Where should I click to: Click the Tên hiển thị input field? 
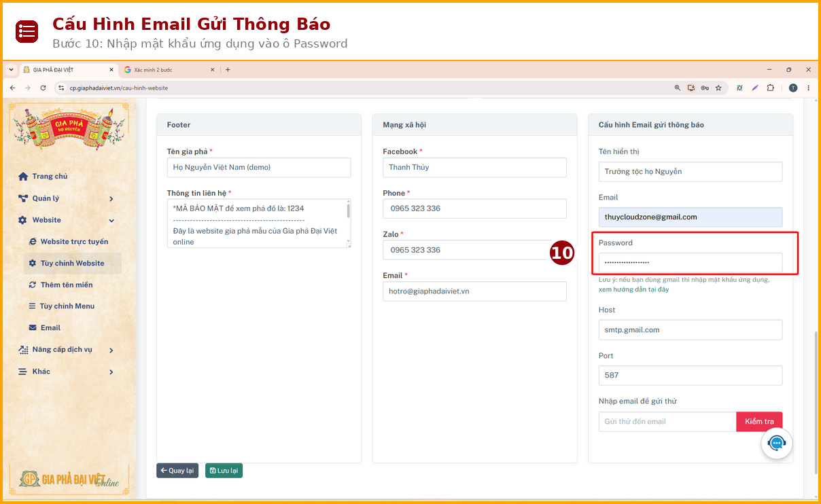coord(691,172)
